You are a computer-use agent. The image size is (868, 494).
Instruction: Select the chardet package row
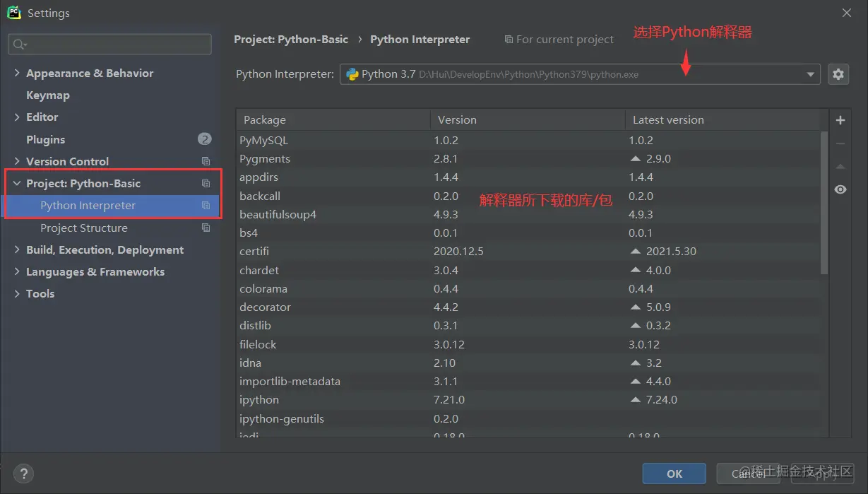point(528,270)
